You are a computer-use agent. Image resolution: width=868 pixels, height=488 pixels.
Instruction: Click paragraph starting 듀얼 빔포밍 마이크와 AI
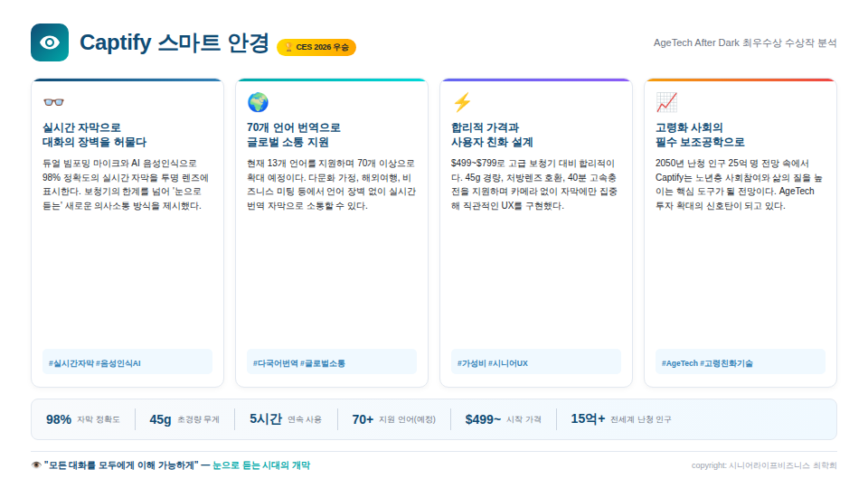(126, 184)
